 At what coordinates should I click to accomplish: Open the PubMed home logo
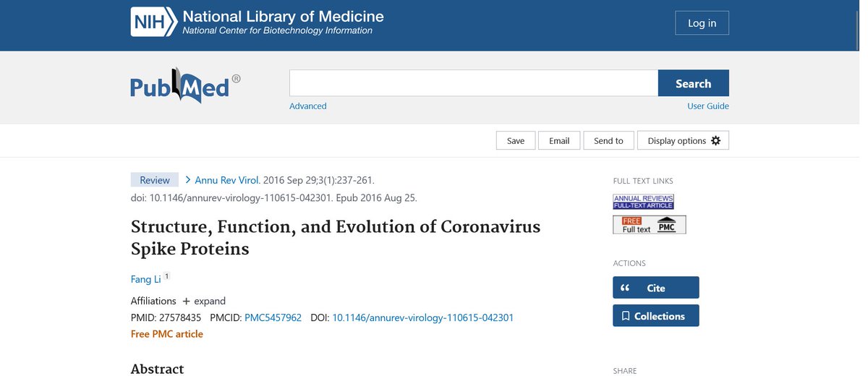pos(180,87)
